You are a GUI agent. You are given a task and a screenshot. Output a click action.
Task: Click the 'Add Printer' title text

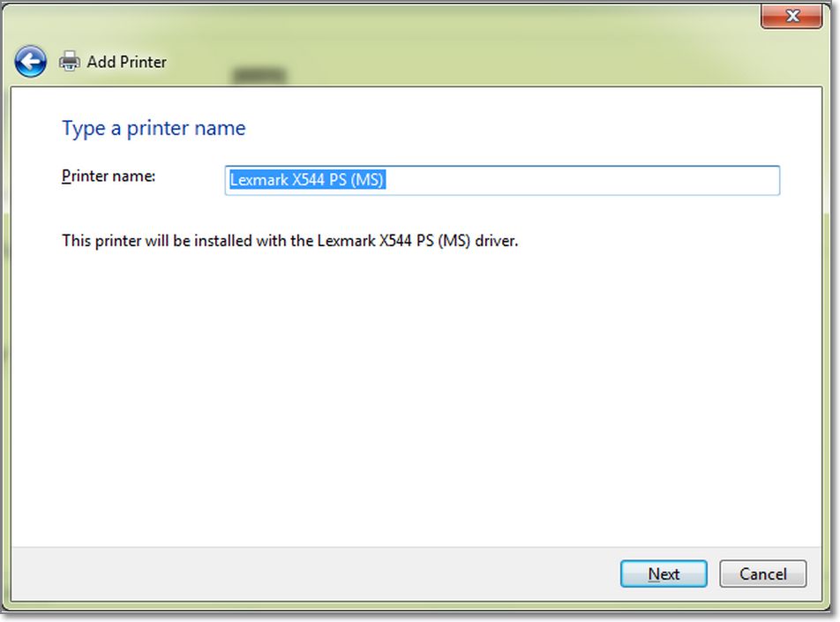[x=126, y=62]
